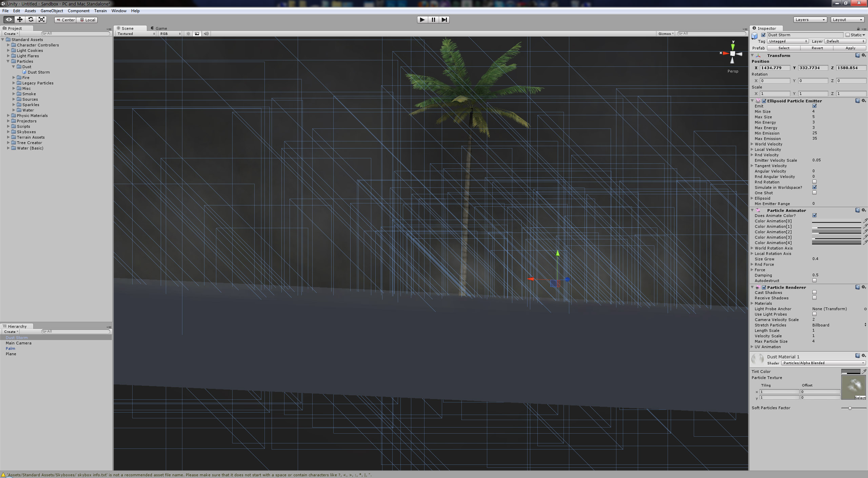The width and height of the screenshot is (868, 478).
Task: Pick color with Color Animation[0] eyedropper
Action: [865, 221]
